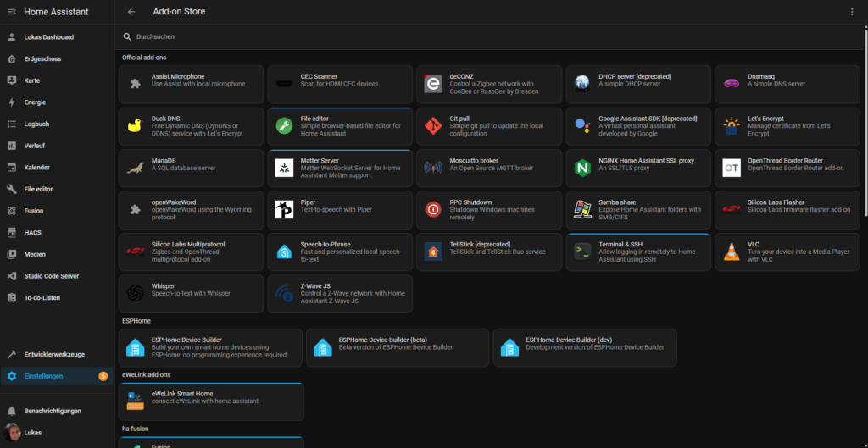Click the Kalender sidebar icon

click(12, 167)
